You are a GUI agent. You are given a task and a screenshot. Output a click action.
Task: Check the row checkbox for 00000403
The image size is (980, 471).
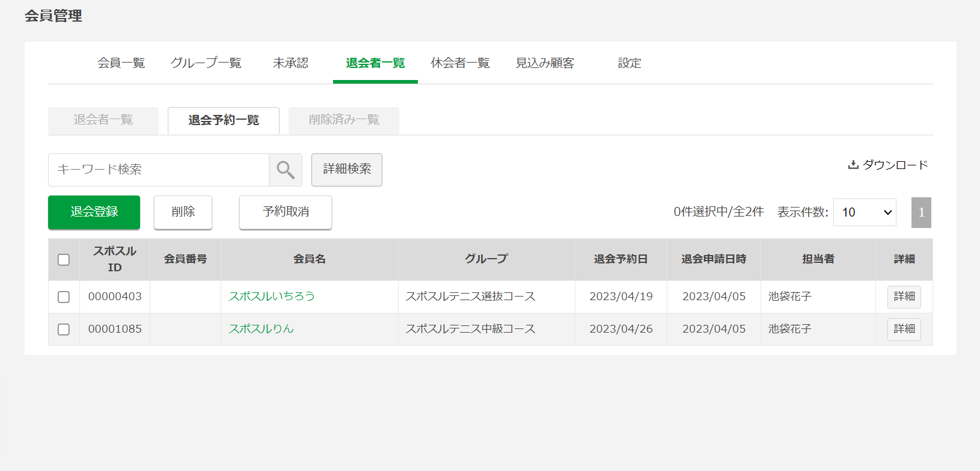(x=64, y=297)
